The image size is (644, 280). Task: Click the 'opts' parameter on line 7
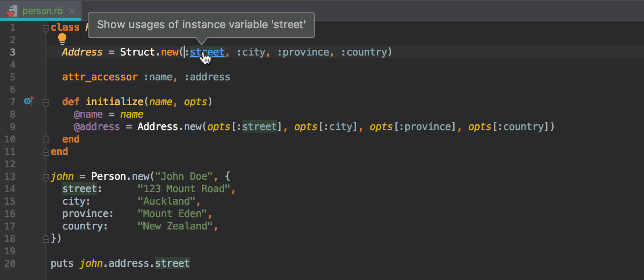click(196, 102)
